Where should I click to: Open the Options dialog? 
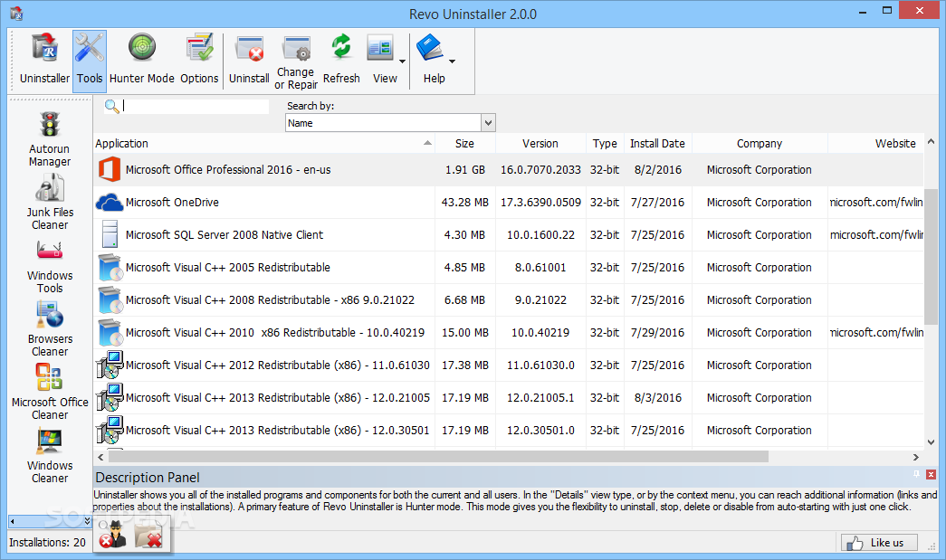(199, 60)
